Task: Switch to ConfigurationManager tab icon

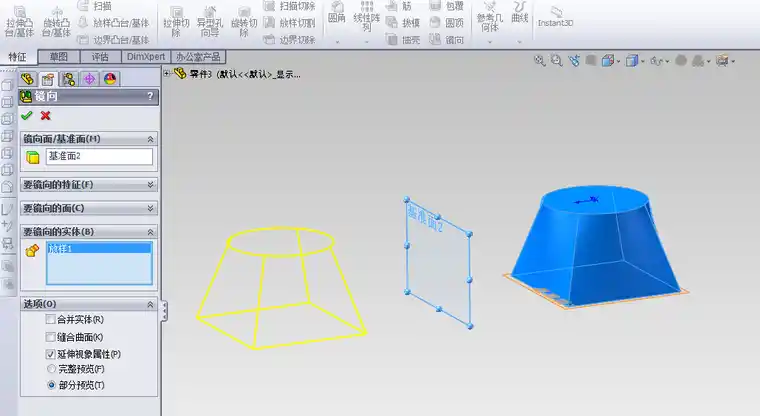Action: (69, 79)
